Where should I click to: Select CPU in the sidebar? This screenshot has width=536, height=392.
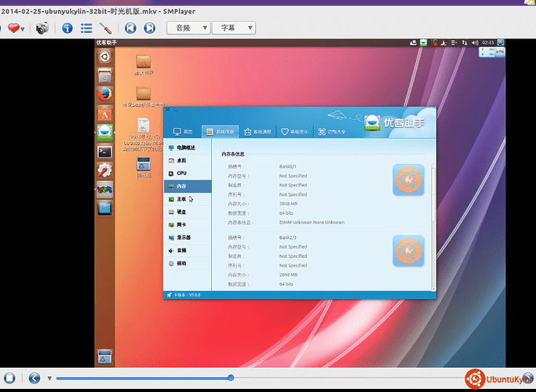(x=188, y=173)
